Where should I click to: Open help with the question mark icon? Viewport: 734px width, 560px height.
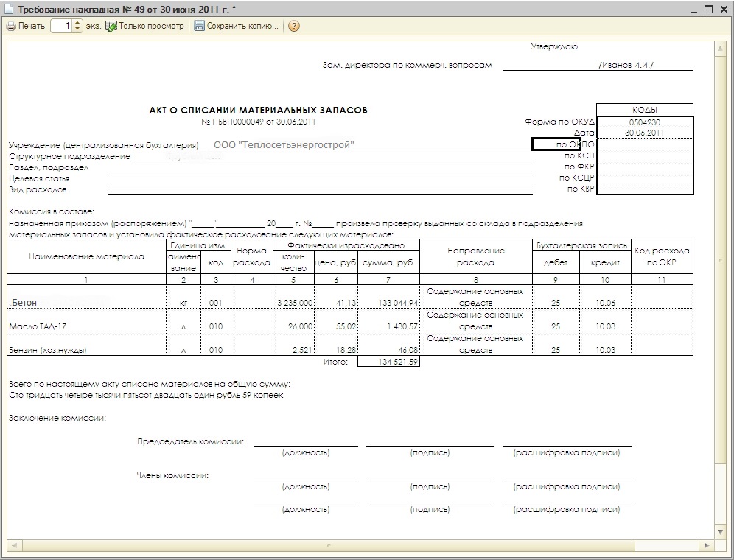tap(293, 27)
